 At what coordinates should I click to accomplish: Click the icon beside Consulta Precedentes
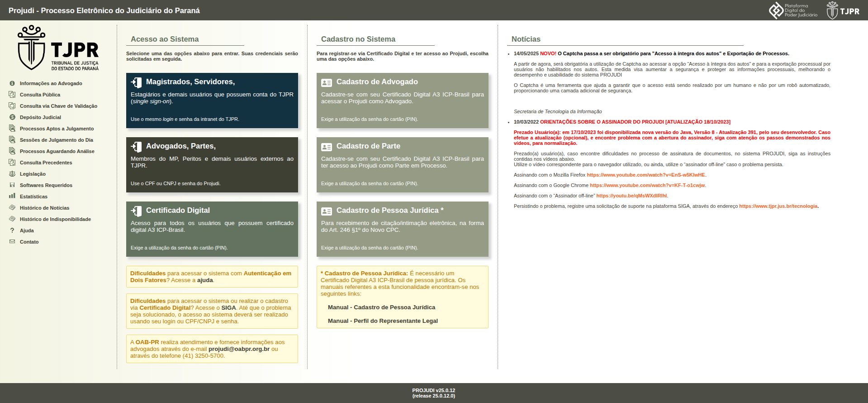pyautogui.click(x=12, y=163)
